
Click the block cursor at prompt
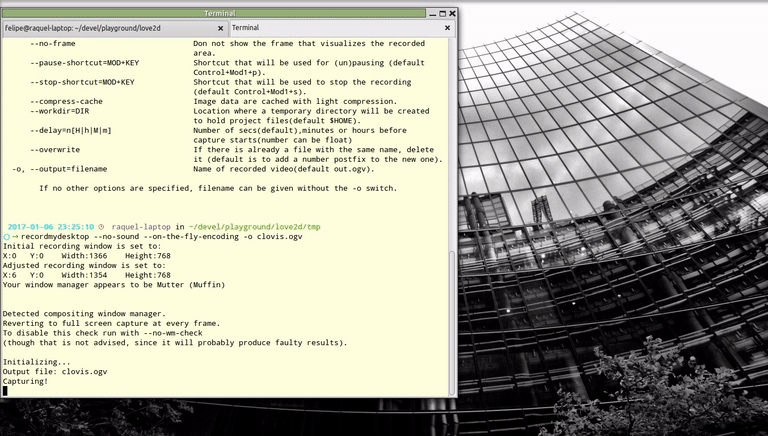point(5,390)
